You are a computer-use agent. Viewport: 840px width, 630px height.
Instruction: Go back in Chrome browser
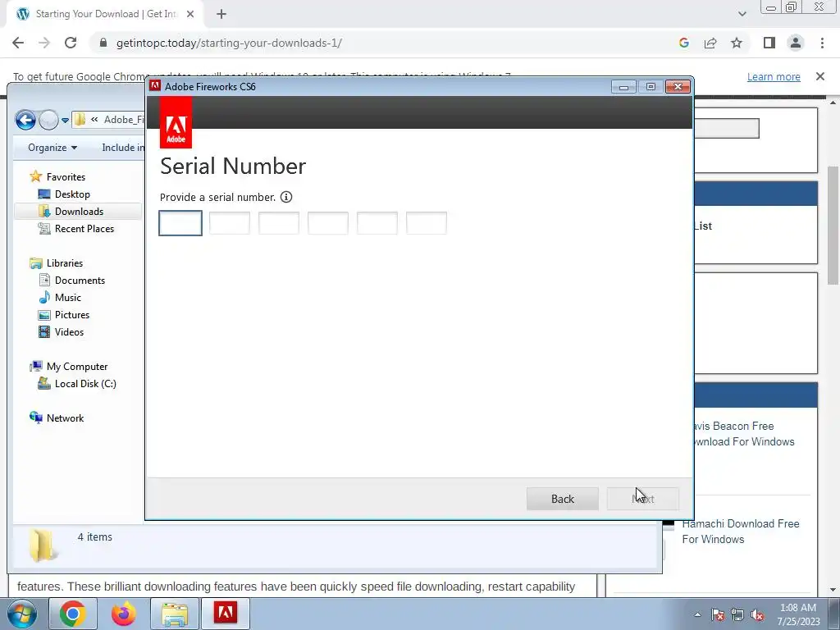pos(18,43)
